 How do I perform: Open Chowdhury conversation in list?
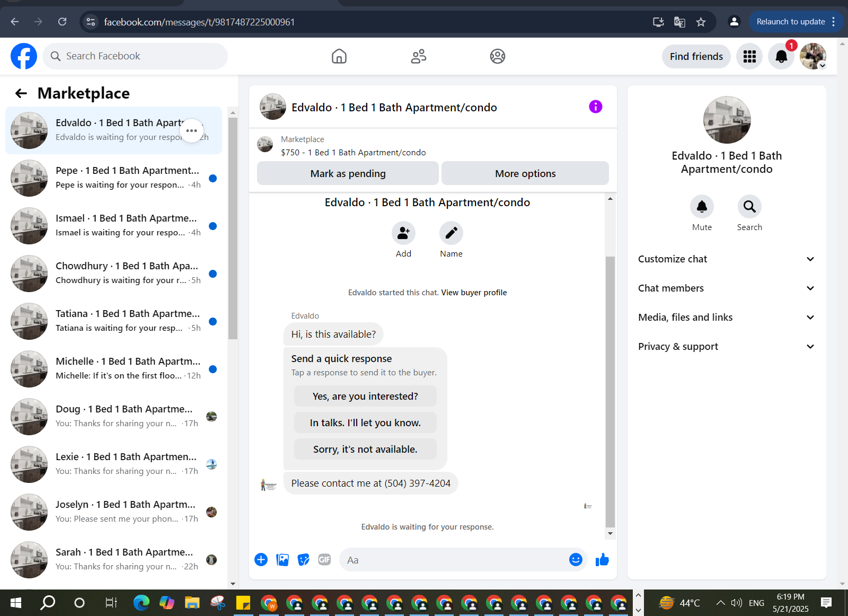pyautogui.click(x=114, y=274)
